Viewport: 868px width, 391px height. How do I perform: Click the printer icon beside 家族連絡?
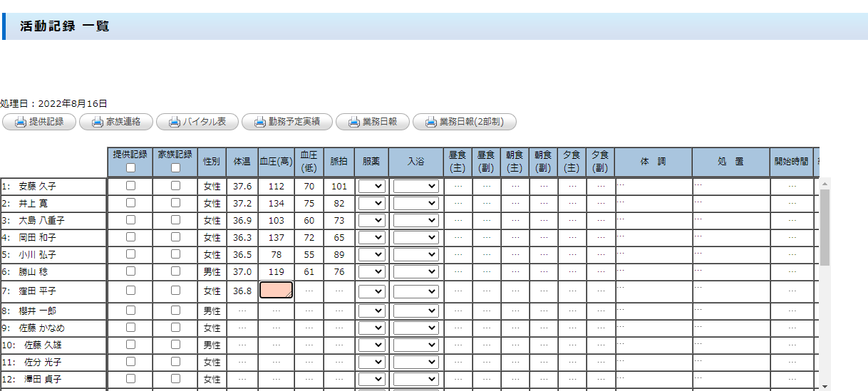click(97, 122)
